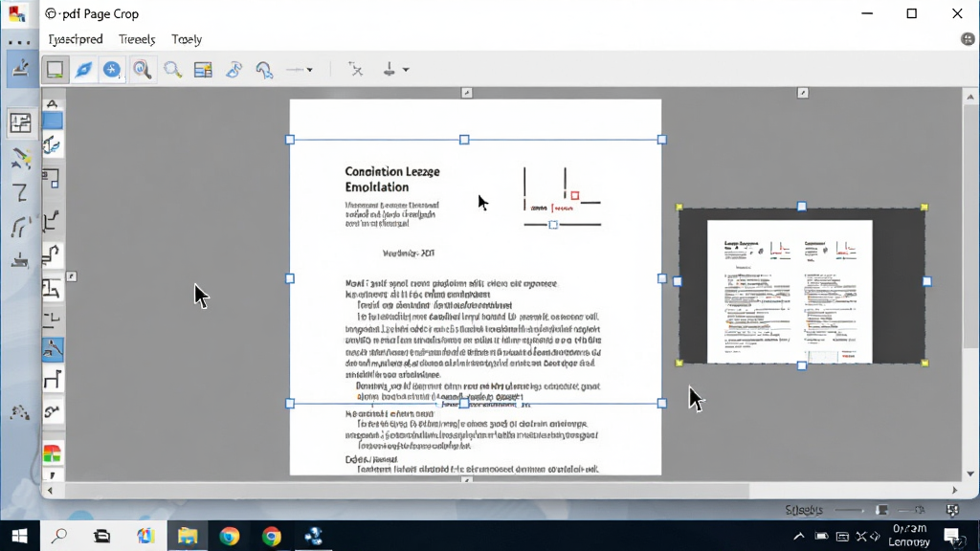Click the Z-shaped icon in left sidebar
The image size is (980, 551).
coord(21,192)
